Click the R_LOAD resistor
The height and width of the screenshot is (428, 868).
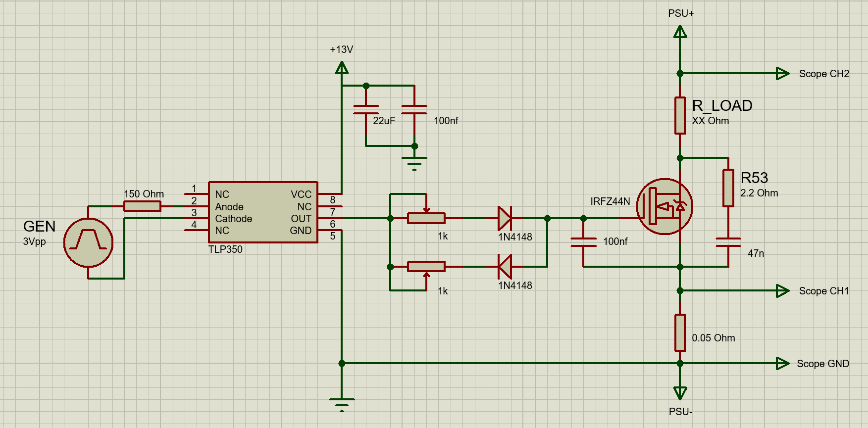[680, 115]
